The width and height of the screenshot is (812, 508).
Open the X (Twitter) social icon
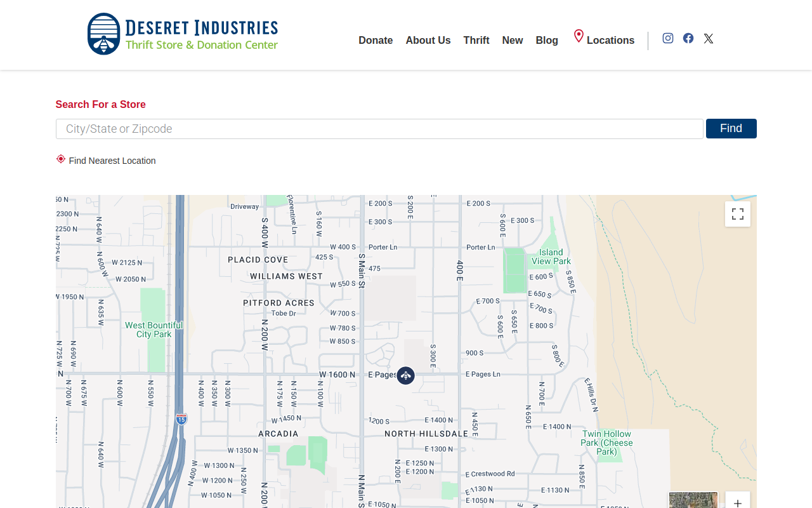[x=709, y=39]
